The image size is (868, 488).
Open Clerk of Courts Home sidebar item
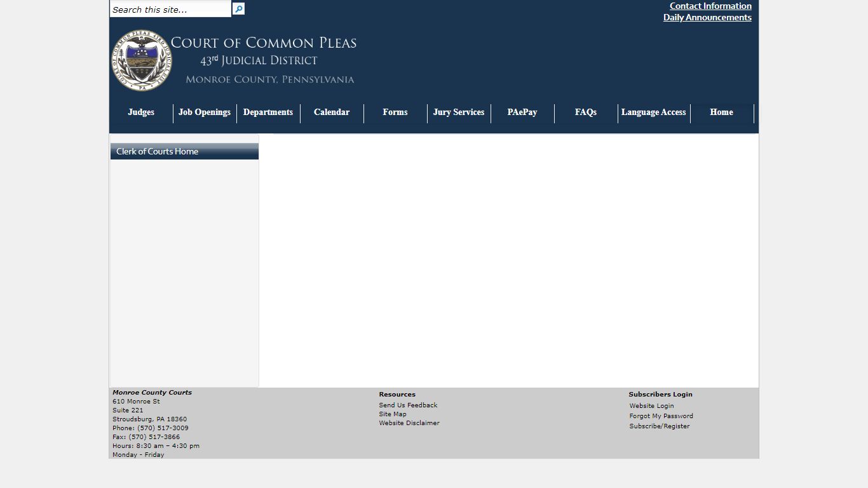click(x=184, y=151)
